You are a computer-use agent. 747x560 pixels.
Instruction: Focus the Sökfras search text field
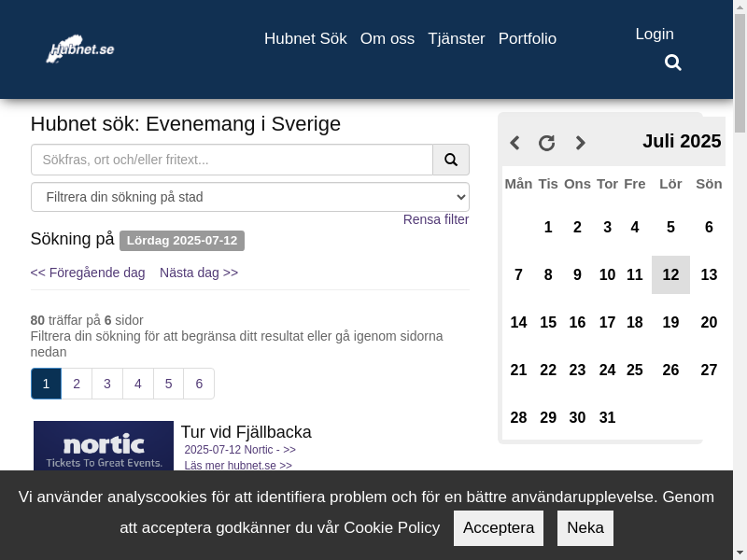coord(232,160)
